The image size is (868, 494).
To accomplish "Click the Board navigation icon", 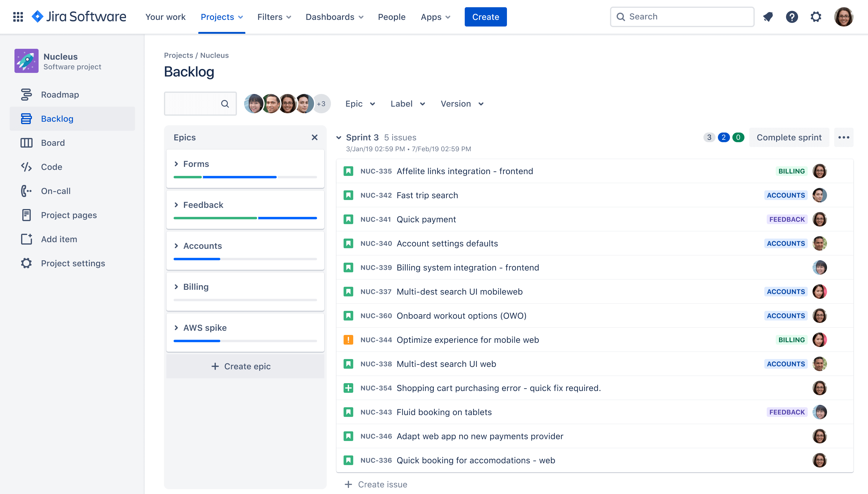I will pos(26,142).
